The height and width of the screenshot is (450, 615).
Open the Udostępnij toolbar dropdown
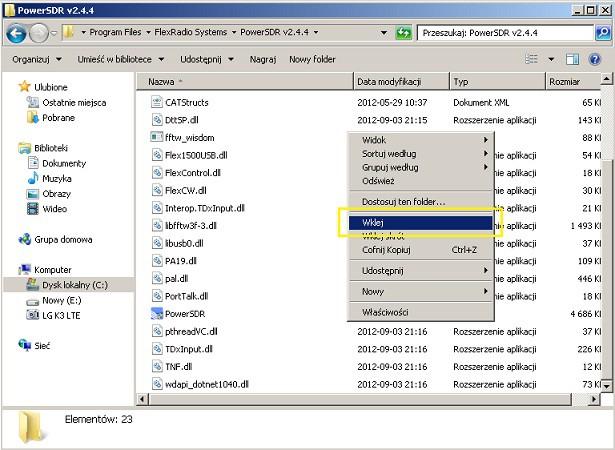(207, 59)
